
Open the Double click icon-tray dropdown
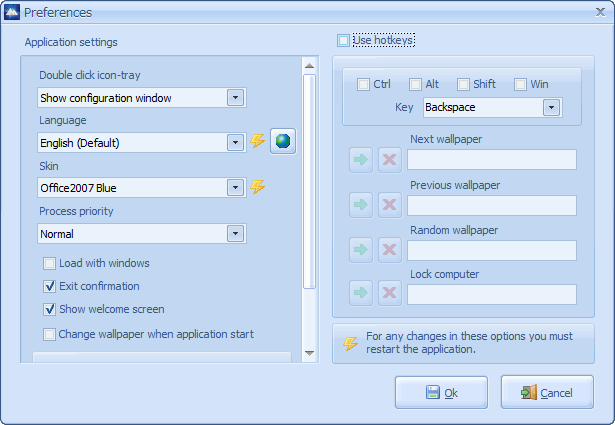(x=235, y=98)
